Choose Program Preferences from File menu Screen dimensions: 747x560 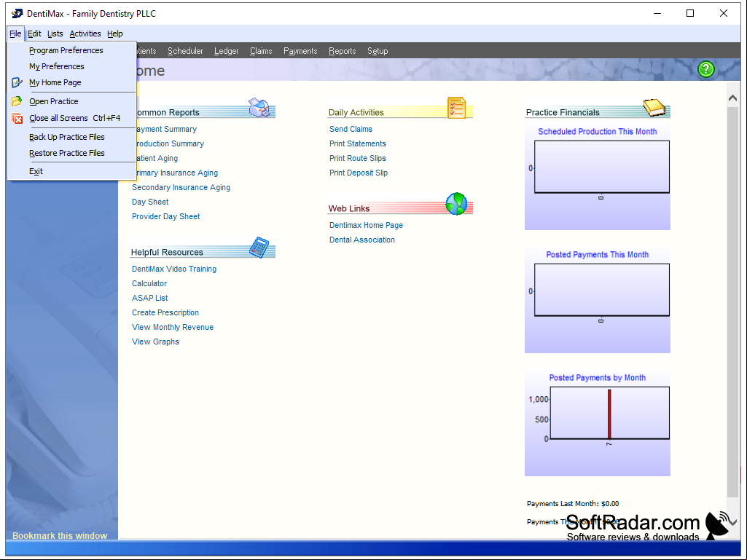point(71,50)
